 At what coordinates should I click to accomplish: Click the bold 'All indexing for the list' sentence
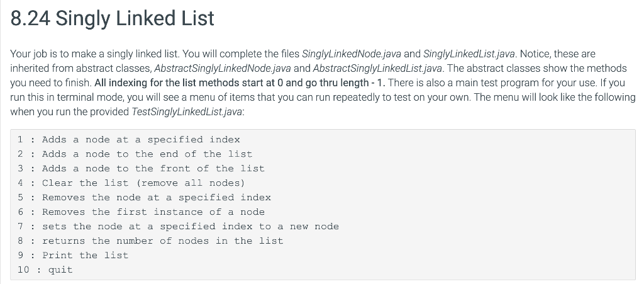click(x=240, y=82)
